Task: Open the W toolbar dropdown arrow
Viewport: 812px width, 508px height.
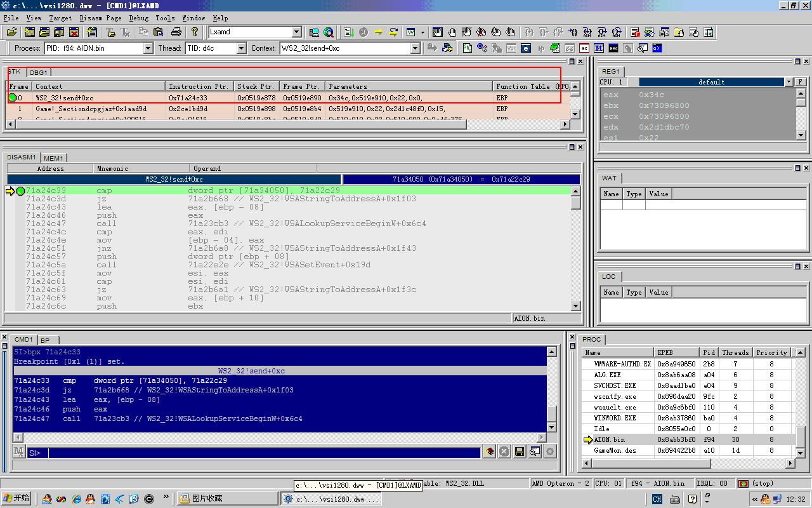Action: pos(422,32)
